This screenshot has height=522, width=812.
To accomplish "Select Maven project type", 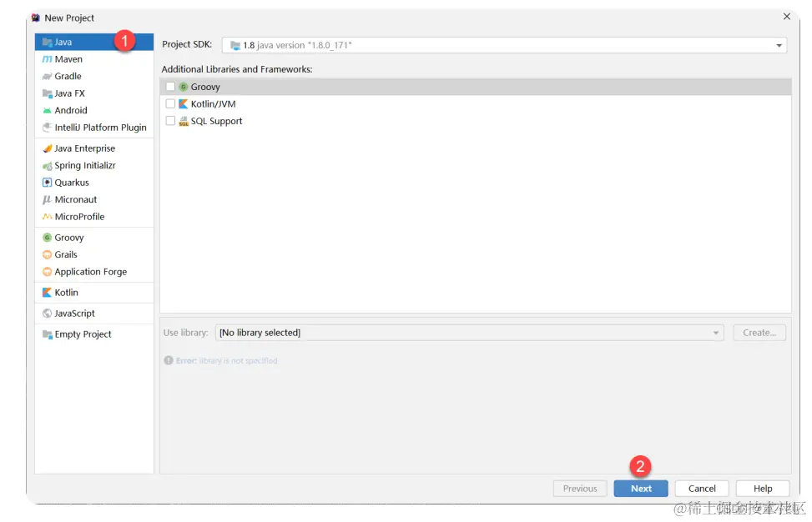I will coord(94,59).
